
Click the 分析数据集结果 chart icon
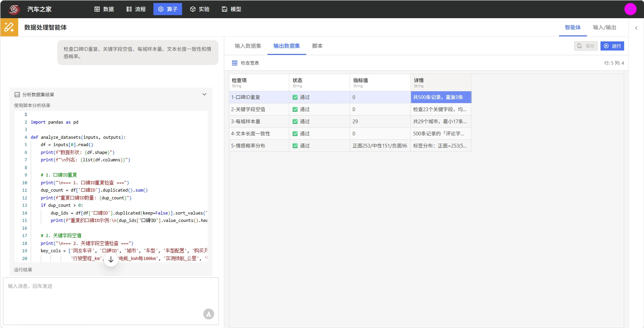(17, 95)
